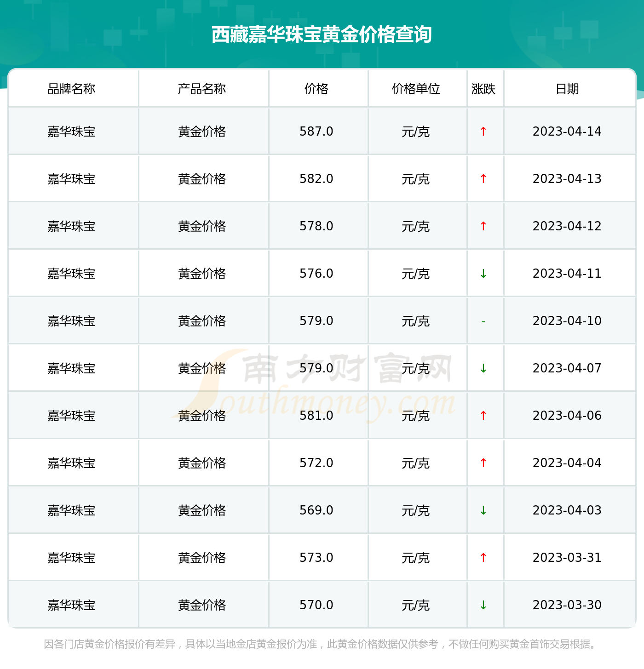
Task: Select the price 570.0
Action: pos(316,605)
